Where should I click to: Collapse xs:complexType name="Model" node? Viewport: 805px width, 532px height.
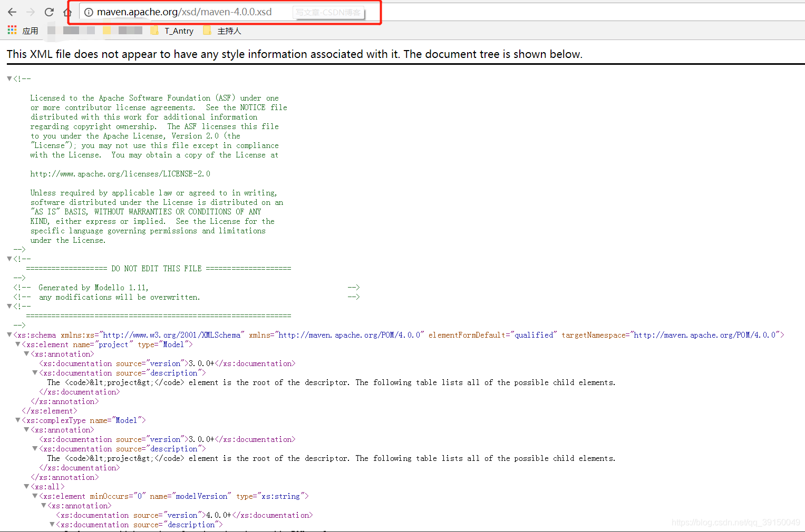[x=17, y=420]
